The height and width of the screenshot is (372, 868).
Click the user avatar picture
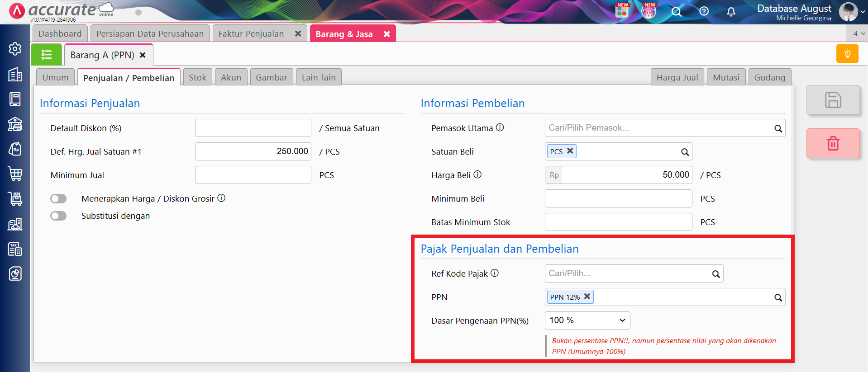point(848,12)
